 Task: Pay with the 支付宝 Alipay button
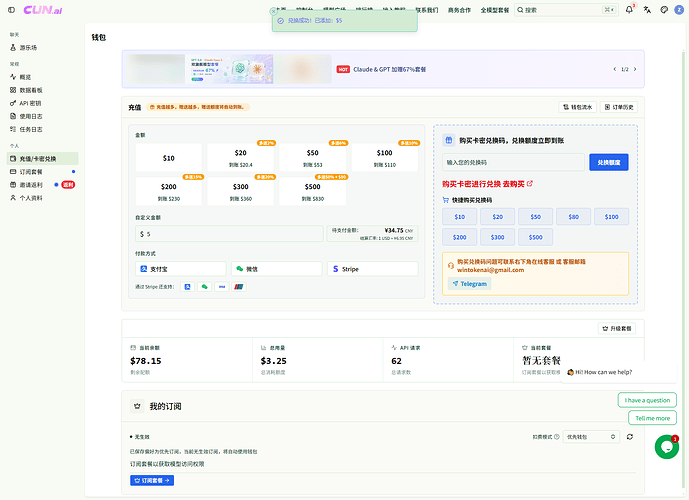click(x=181, y=269)
